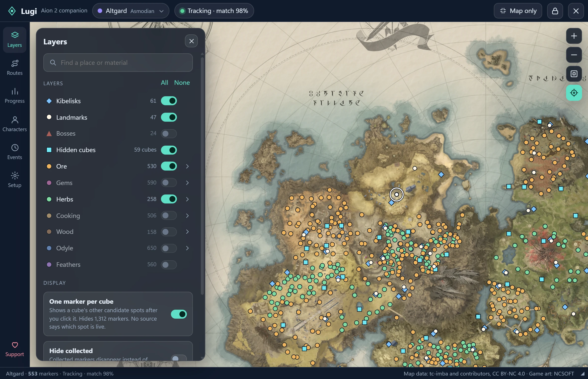Enable the Cooking layer toggle
This screenshot has height=379, width=588.
tap(169, 215)
